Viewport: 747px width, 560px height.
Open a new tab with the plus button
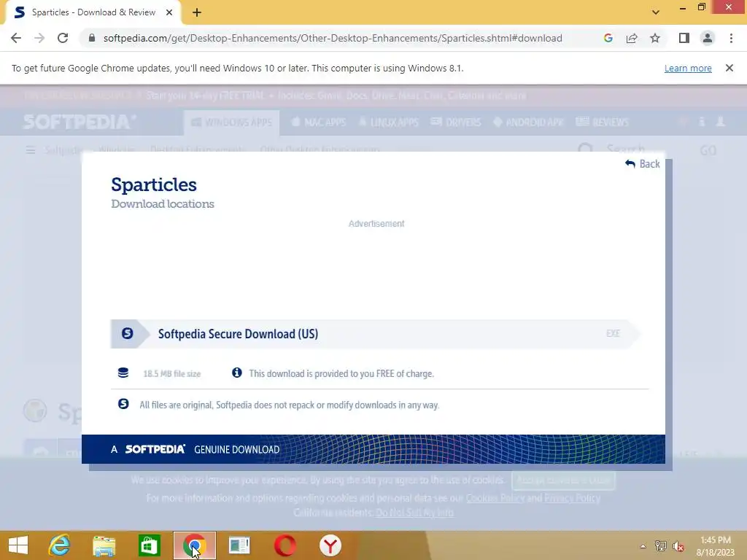pos(197,12)
